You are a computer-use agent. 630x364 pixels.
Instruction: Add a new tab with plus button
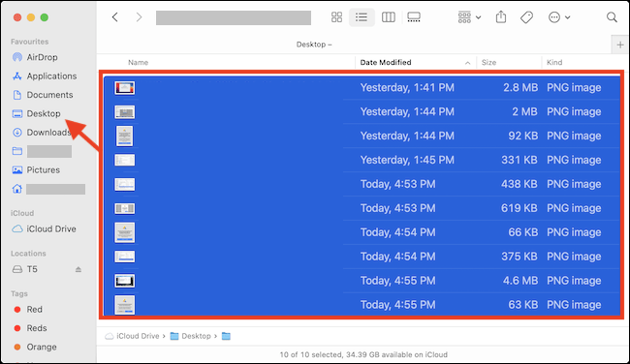620,45
